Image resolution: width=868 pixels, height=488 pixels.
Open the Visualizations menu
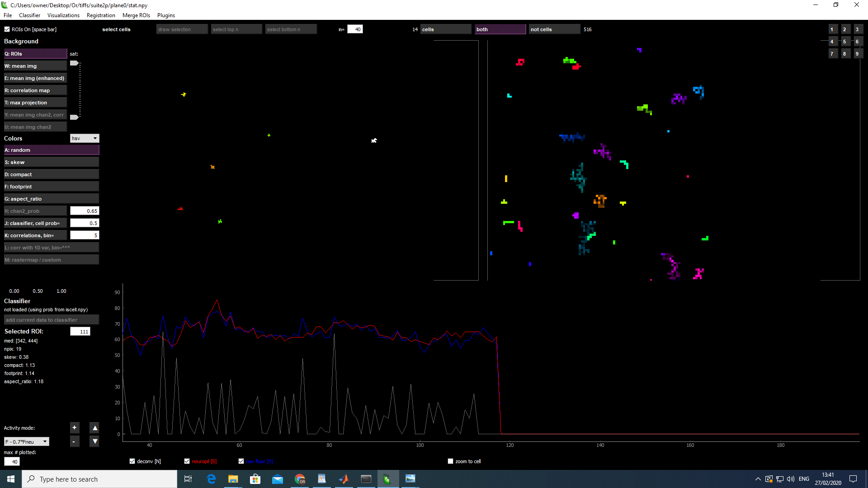(x=63, y=15)
